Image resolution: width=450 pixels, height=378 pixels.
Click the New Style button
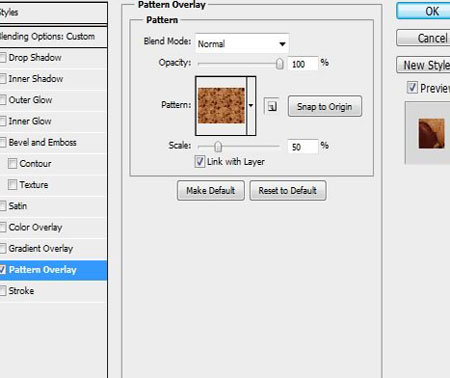pos(423,65)
